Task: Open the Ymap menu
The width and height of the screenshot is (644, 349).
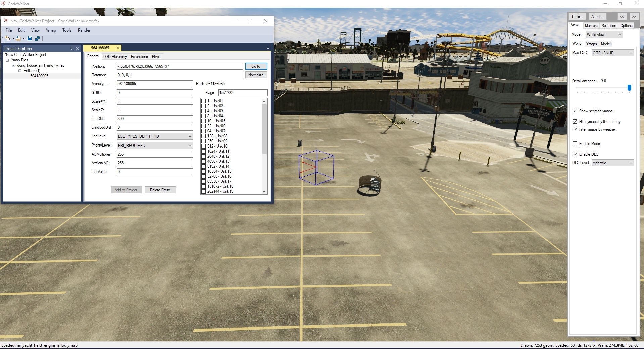Action: click(x=51, y=30)
